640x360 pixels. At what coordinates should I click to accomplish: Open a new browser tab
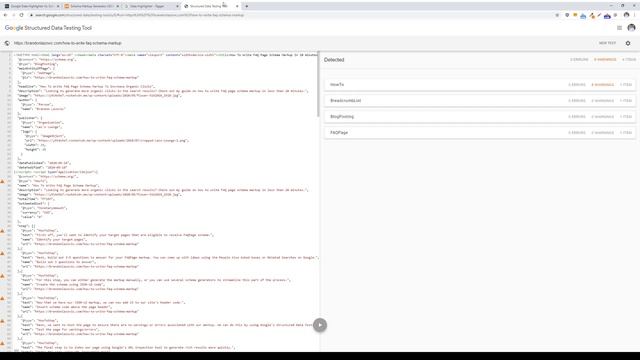click(247, 6)
